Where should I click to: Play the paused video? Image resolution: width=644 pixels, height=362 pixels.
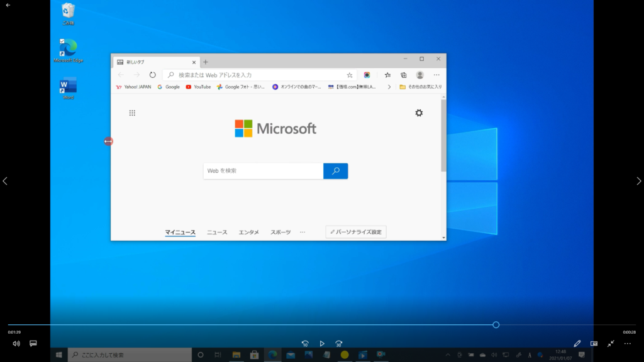tap(322, 344)
